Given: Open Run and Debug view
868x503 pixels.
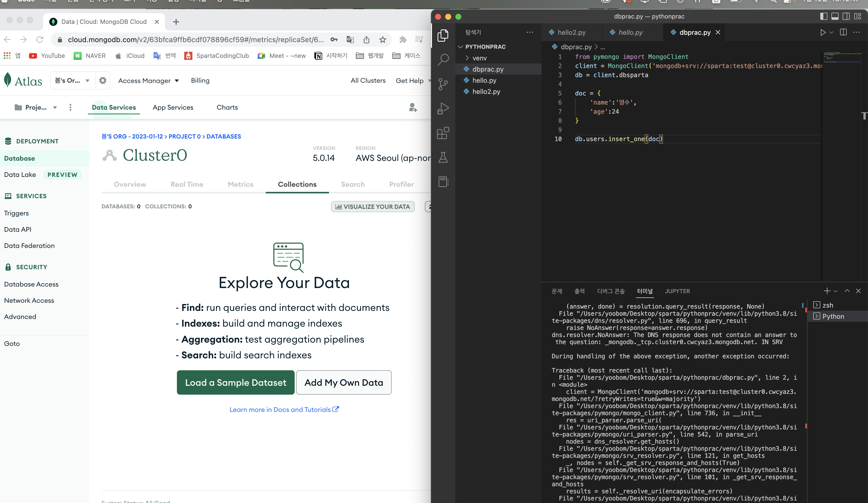Looking at the screenshot, I should pos(443,109).
